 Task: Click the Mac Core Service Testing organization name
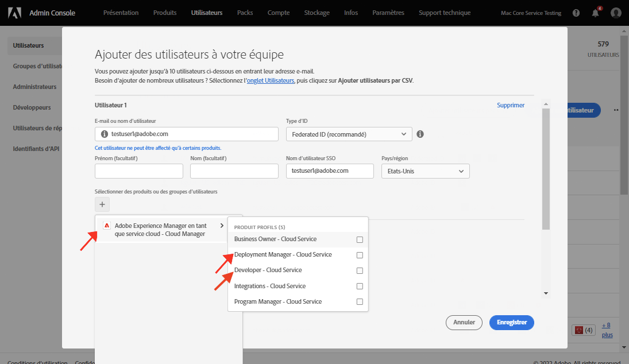531,13
